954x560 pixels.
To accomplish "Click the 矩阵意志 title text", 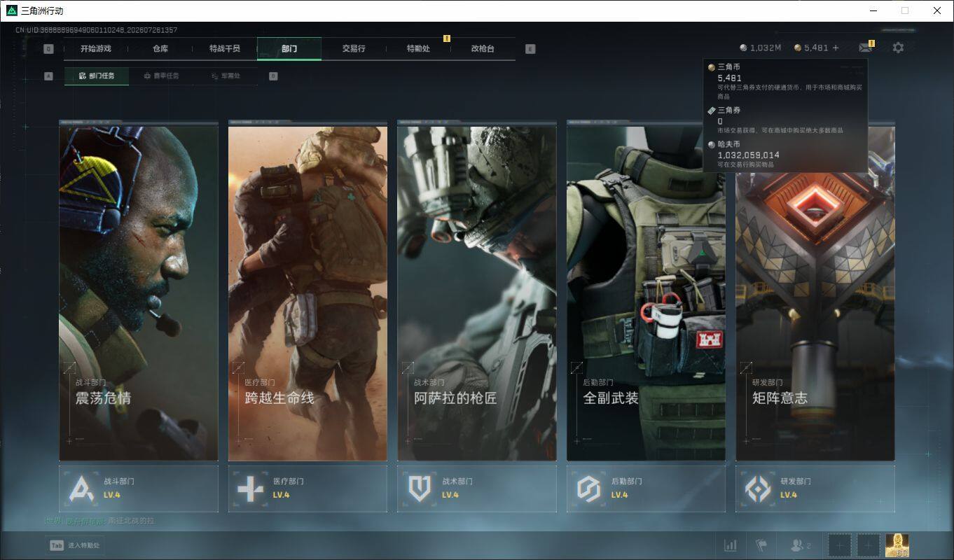I will point(780,398).
